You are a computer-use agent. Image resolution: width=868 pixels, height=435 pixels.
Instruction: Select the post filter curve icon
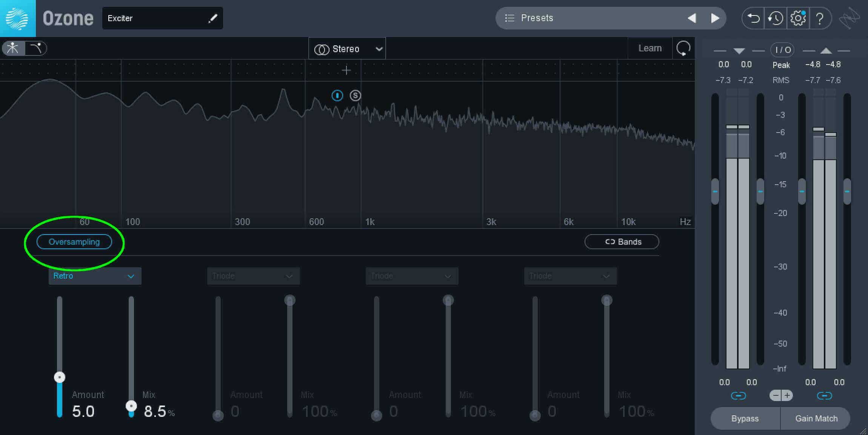[x=36, y=48]
